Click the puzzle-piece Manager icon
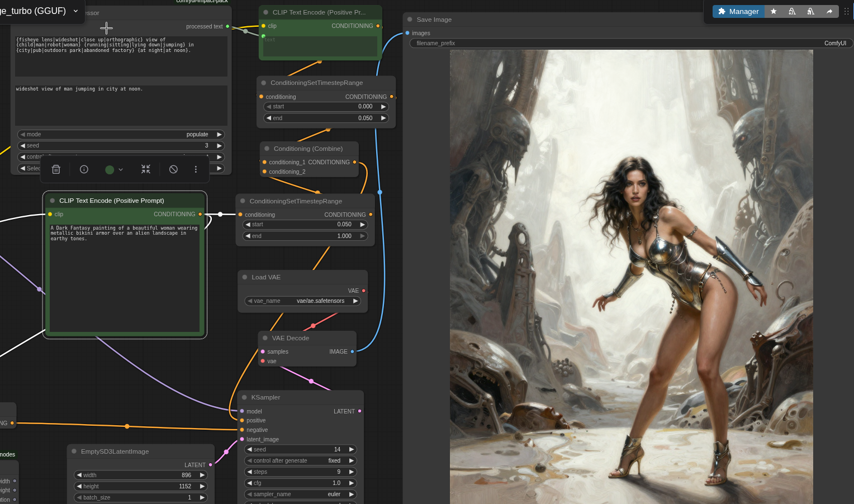 pyautogui.click(x=722, y=11)
